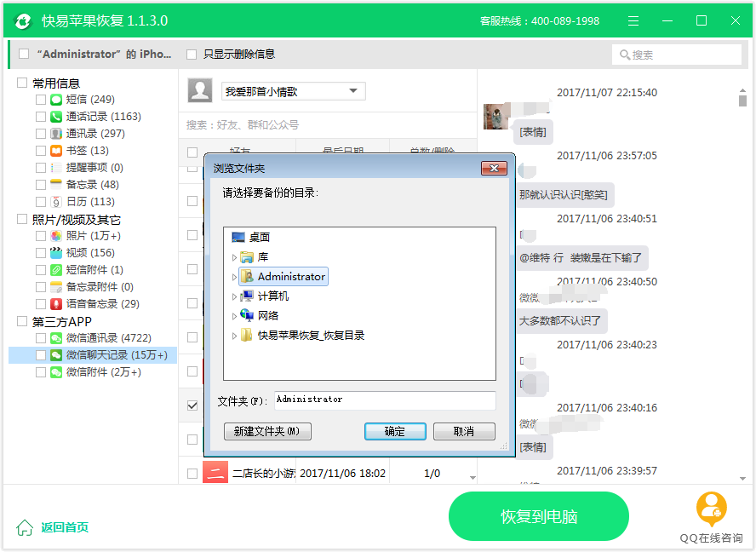This screenshot has height=552, width=756.
Task: Open 微信通讯录 (4722) category
Action: [108, 338]
